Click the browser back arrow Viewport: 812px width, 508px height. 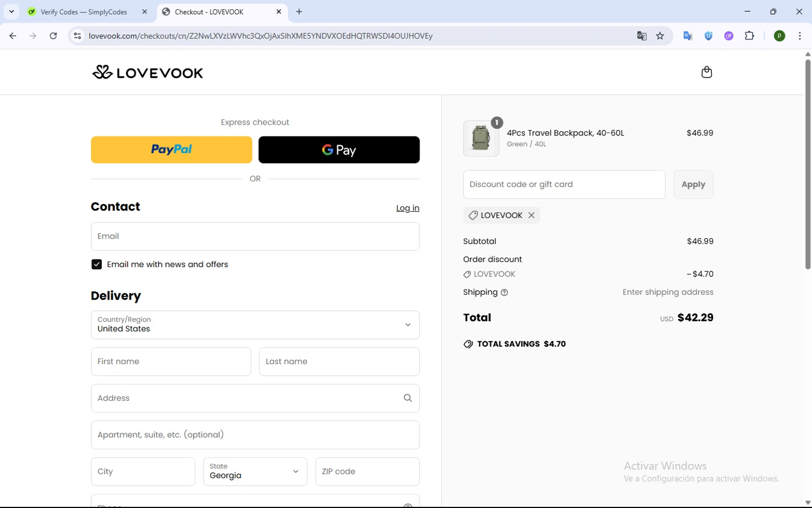pos(12,36)
